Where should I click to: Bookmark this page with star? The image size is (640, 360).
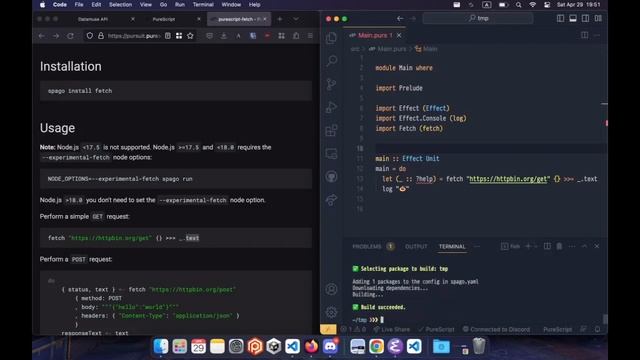tap(190, 36)
